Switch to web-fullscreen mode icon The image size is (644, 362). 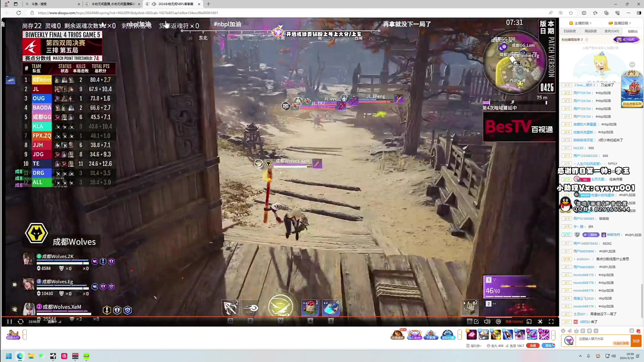(x=529, y=321)
